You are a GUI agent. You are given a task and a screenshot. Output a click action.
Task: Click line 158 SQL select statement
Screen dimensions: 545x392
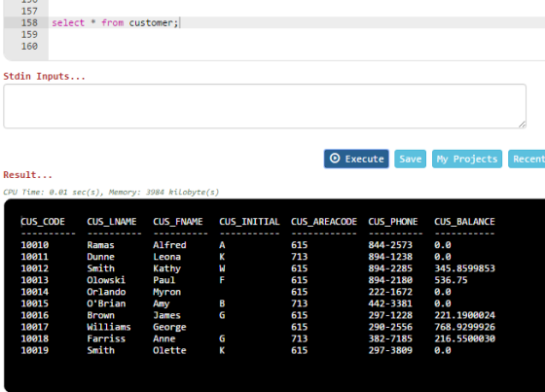click(x=115, y=23)
